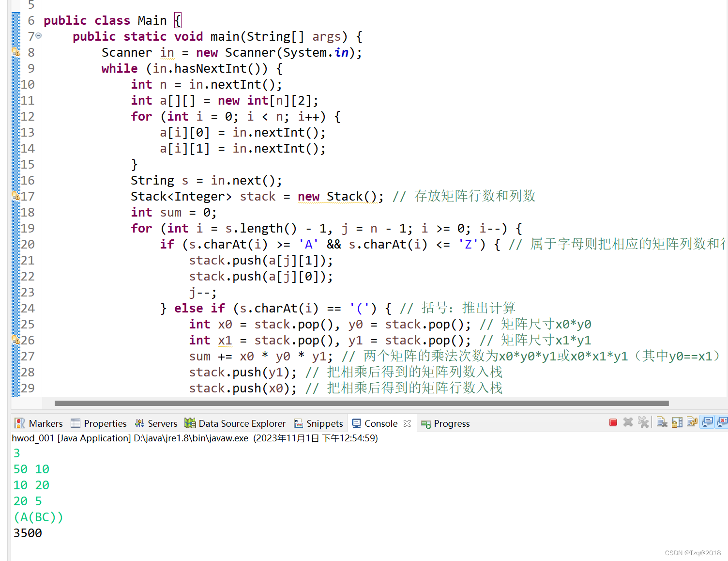Select the Console tab
The width and height of the screenshot is (728, 561).
[381, 423]
